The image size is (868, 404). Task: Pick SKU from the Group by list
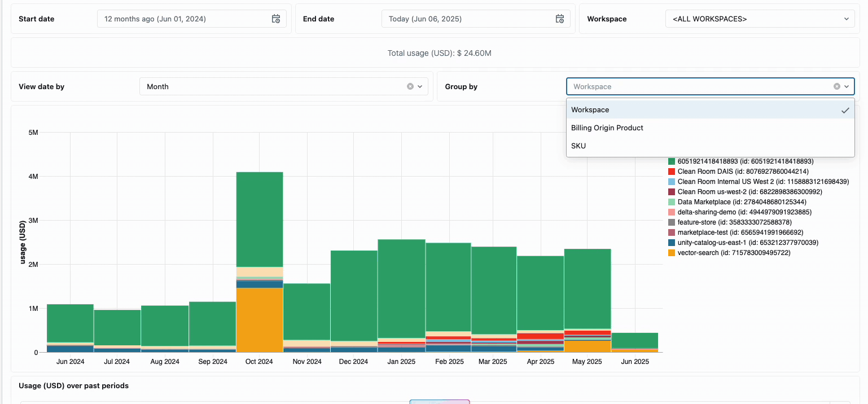coord(578,146)
